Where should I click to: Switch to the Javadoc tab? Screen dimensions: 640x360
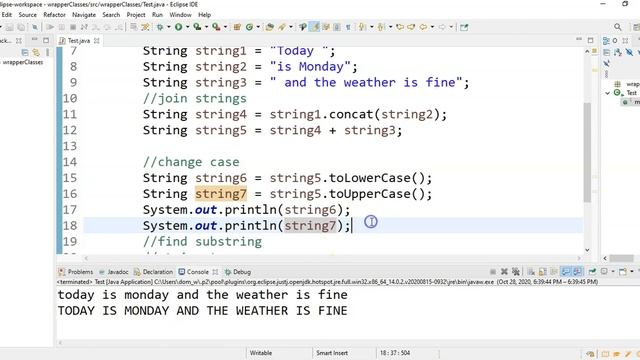[x=114, y=272]
